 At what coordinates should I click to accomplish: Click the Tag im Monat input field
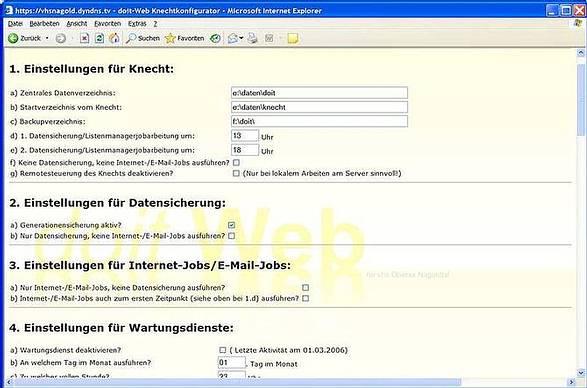click(x=232, y=363)
